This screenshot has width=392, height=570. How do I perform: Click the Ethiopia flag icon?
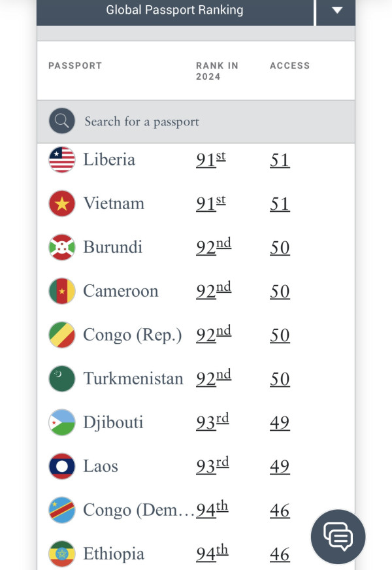click(x=62, y=554)
